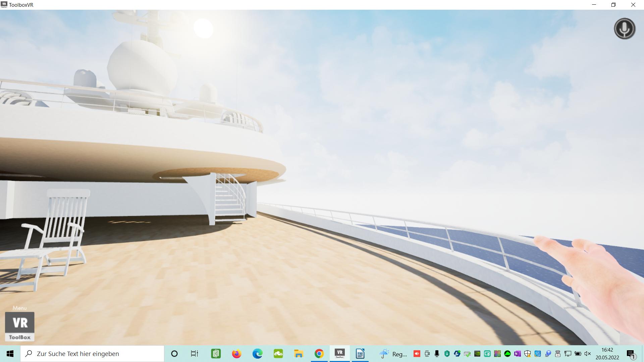Focus the taskbar search text field
644x362 pixels.
92,354
